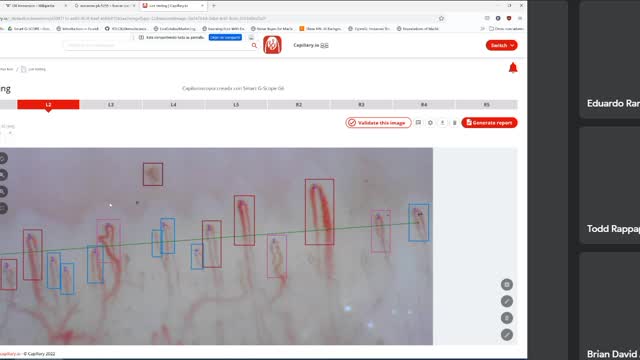Screen dimensions: 640x360
Task: Select the L3 finger tab
Action: [111, 104]
